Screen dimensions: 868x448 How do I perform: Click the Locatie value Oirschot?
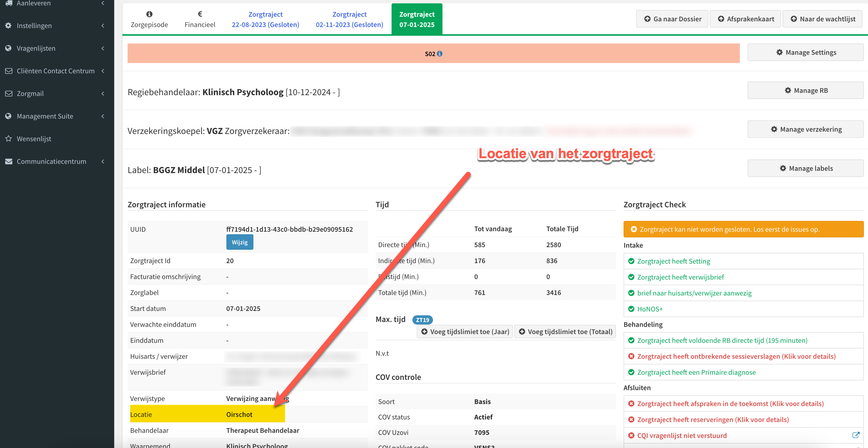tap(239, 414)
